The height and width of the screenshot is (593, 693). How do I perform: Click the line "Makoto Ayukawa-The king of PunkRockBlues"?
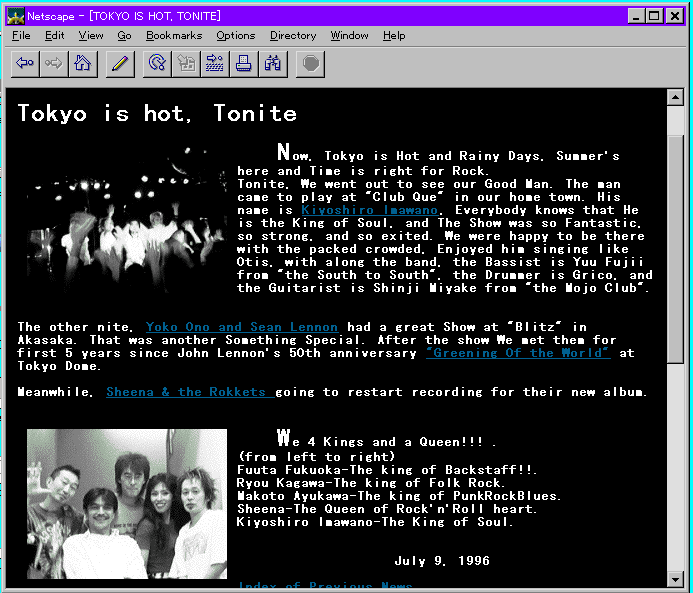pyautogui.click(x=399, y=496)
